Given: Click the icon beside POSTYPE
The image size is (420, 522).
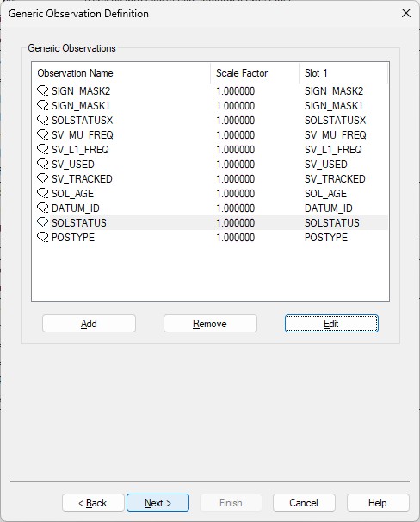Looking at the screenshot, I should [42, 238].
